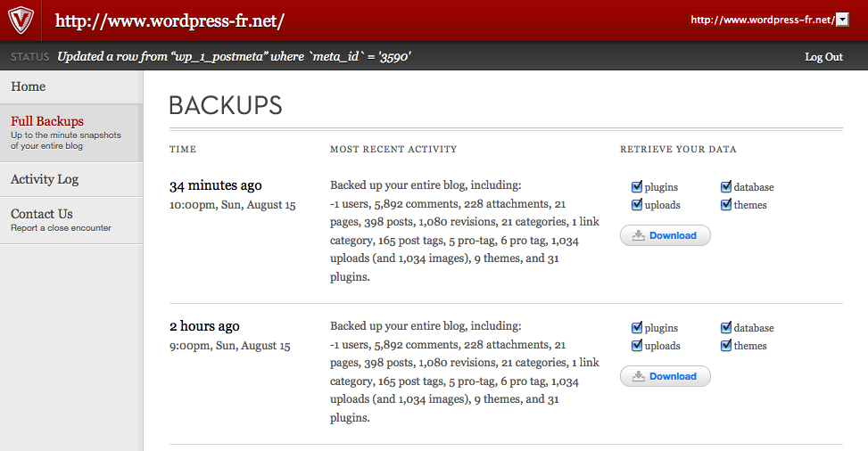Click the wordpress-fr.net site title header
The image size is (868, 451).
click(x=169, y=20)
